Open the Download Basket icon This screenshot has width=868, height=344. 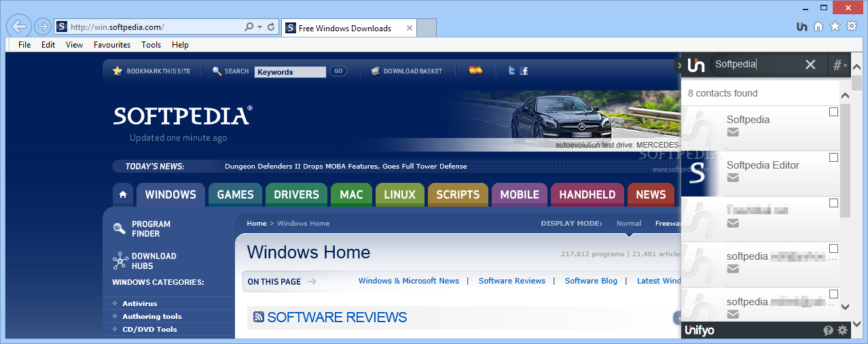point(376,71)
